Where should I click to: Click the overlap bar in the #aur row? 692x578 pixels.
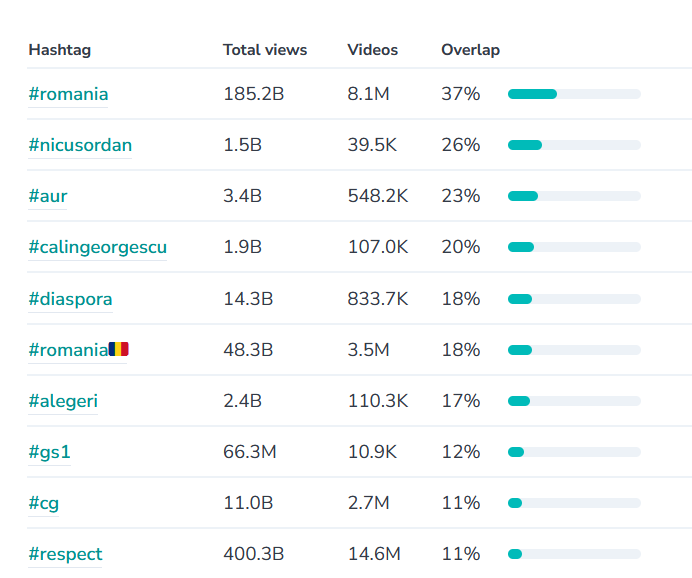point(574,196)
